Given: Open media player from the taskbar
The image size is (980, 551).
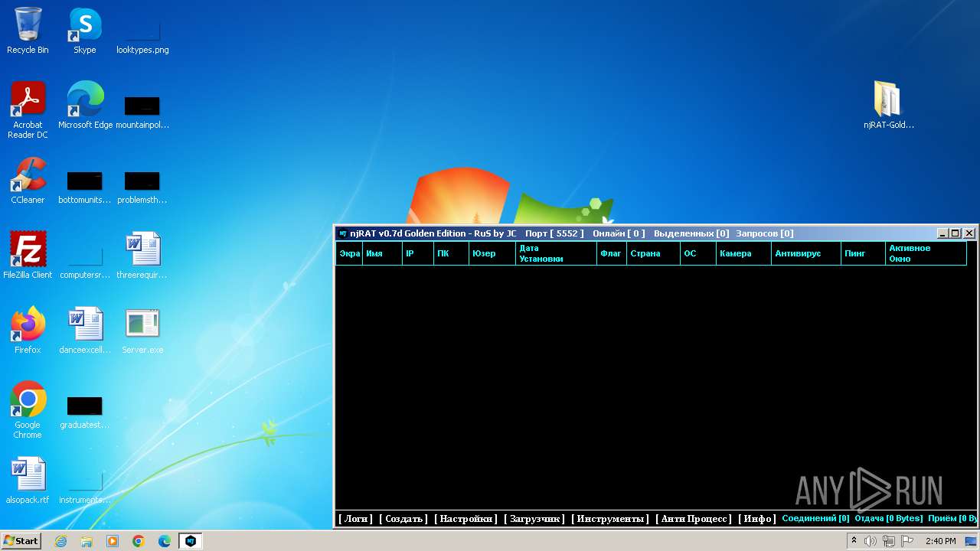Looking at the screenshot, I should 113,541.
